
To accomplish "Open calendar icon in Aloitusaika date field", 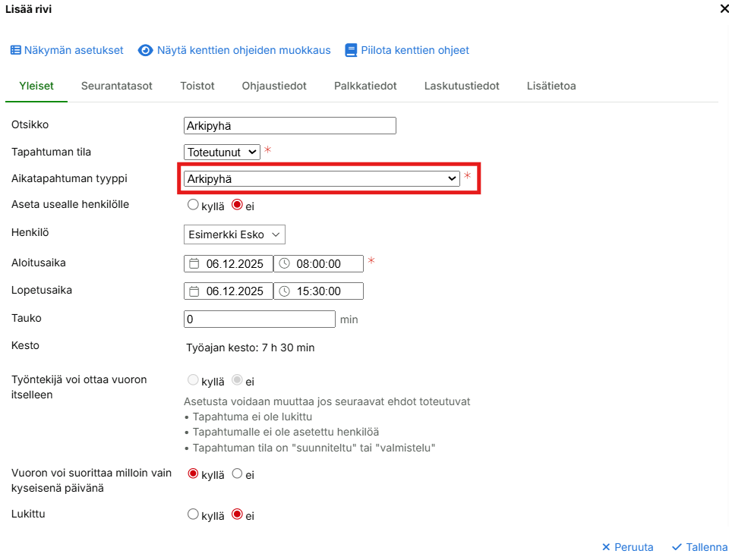I will coord(194,263).
